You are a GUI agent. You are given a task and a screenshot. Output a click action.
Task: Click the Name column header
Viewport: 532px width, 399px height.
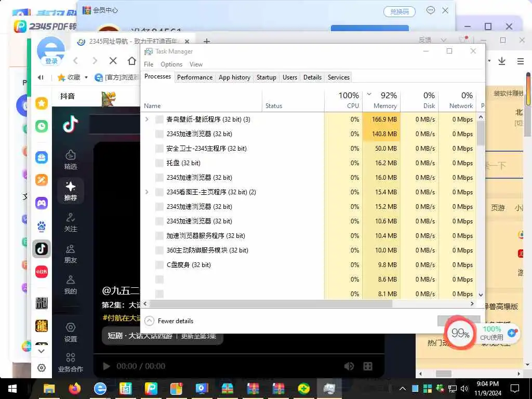coord(202,100)
